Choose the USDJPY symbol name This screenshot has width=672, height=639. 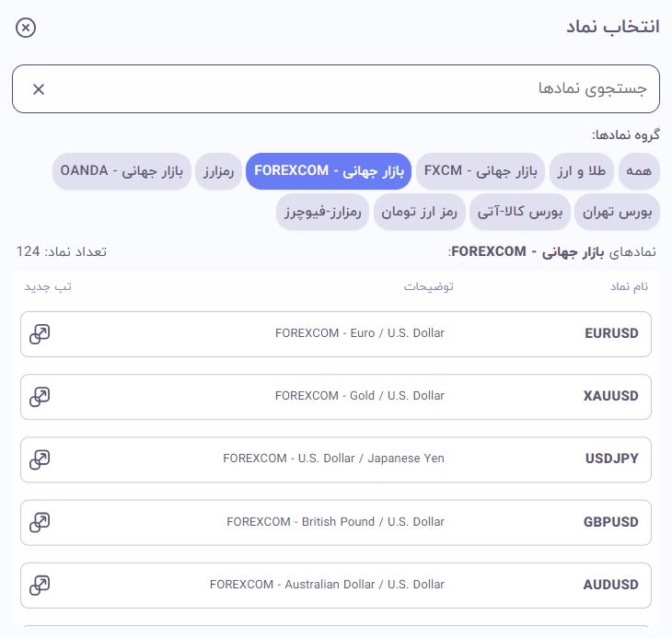pos(612,459)
